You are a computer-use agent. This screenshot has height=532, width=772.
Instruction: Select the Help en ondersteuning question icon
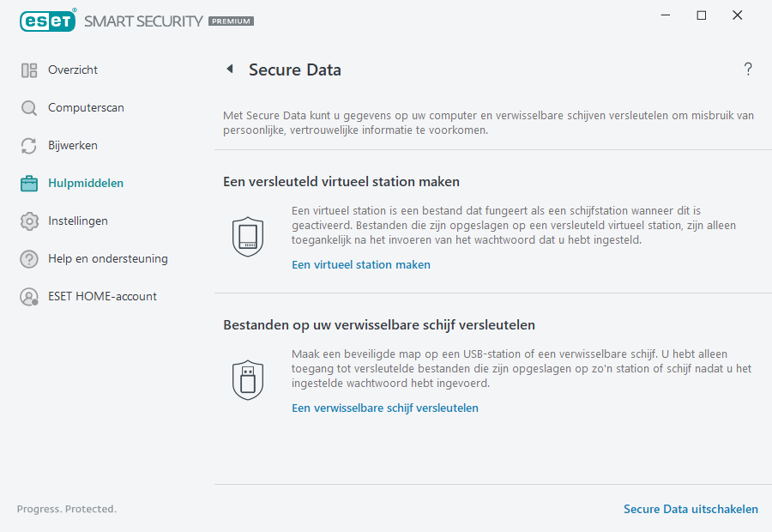click(28, 258)
